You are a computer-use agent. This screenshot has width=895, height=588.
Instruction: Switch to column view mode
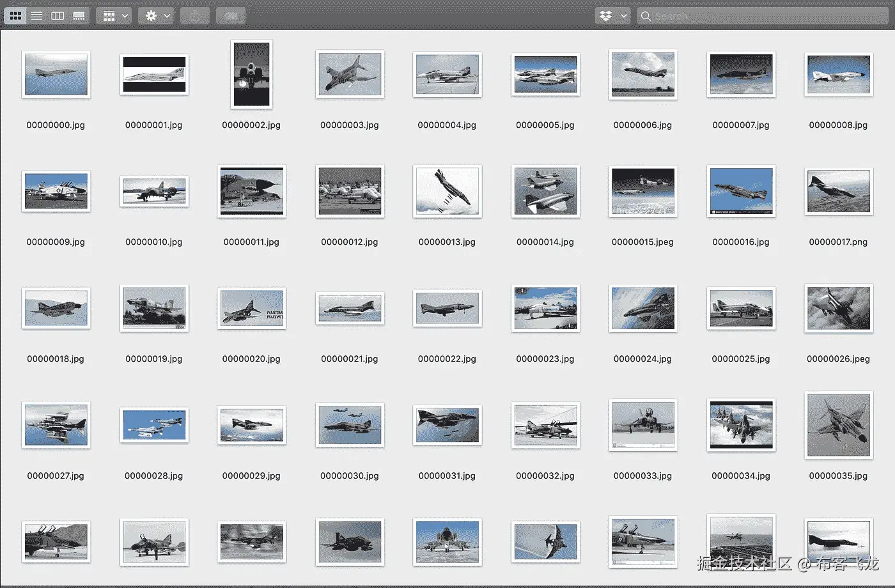[x=58, y=16]
